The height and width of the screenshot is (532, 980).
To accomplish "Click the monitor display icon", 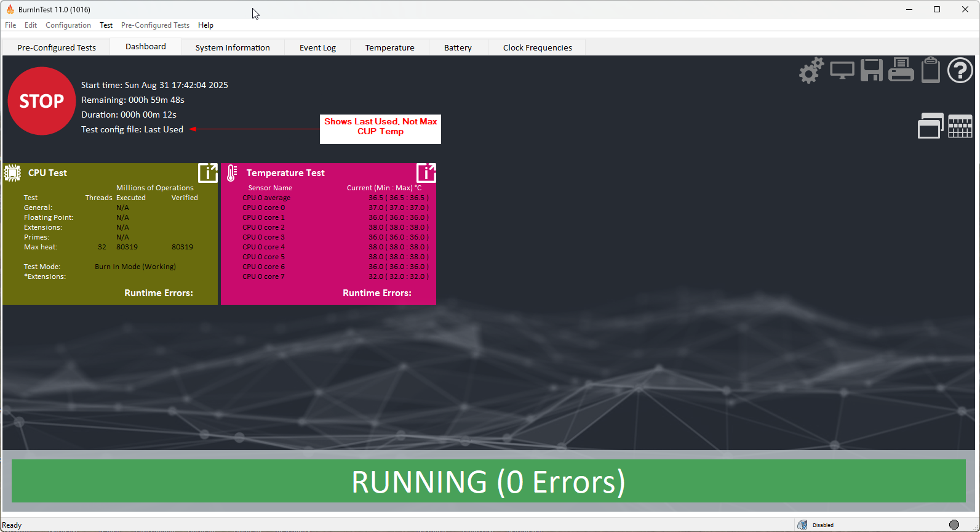I will pyautogui.click(x=842, y=70).
